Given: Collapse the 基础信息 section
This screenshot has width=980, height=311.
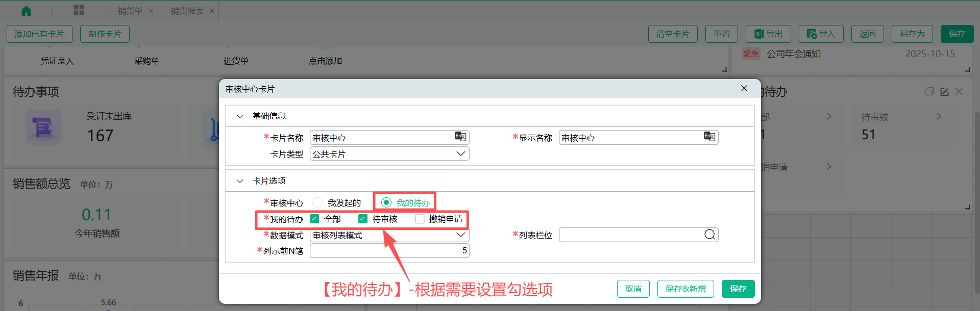Looking at the screenshot, I should 240,116.
